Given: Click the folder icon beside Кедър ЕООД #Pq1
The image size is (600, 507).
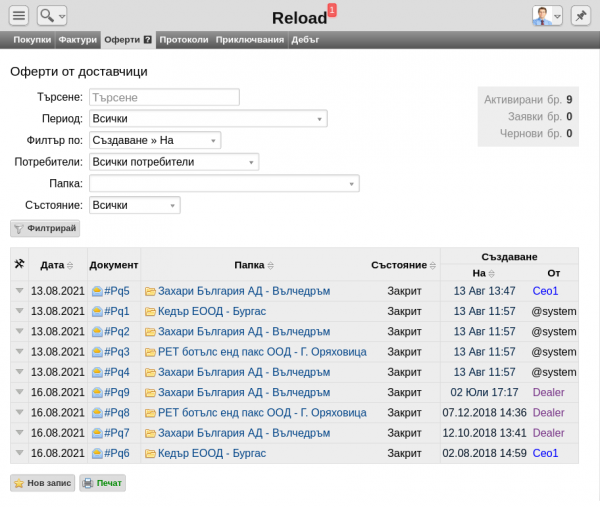Looking at the screenshot, I should 150,311.
